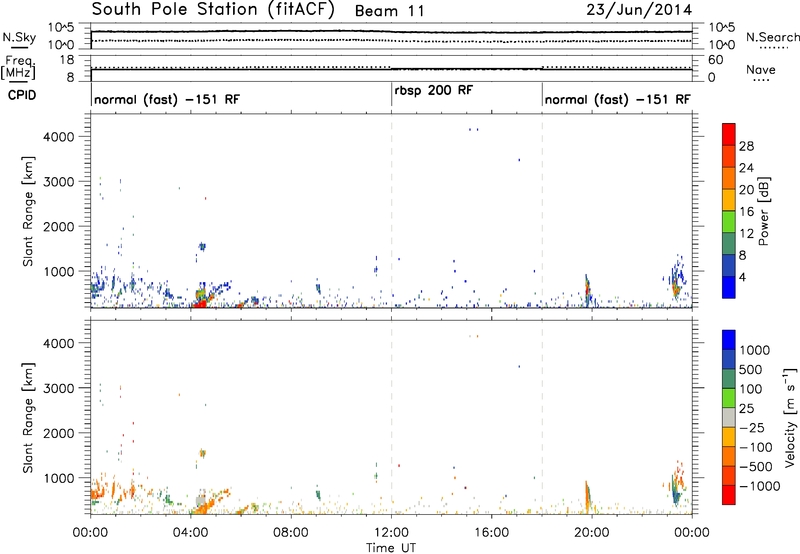Screen dimensions: 800x554
Task: Select the '2000' tick on the power panel
Action: 59,226
